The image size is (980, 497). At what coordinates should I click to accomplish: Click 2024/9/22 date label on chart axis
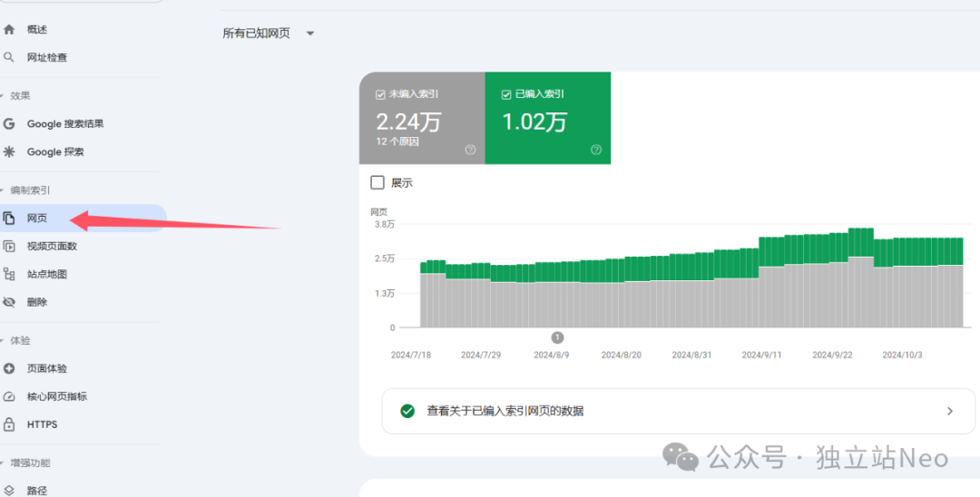pos(832,355)
